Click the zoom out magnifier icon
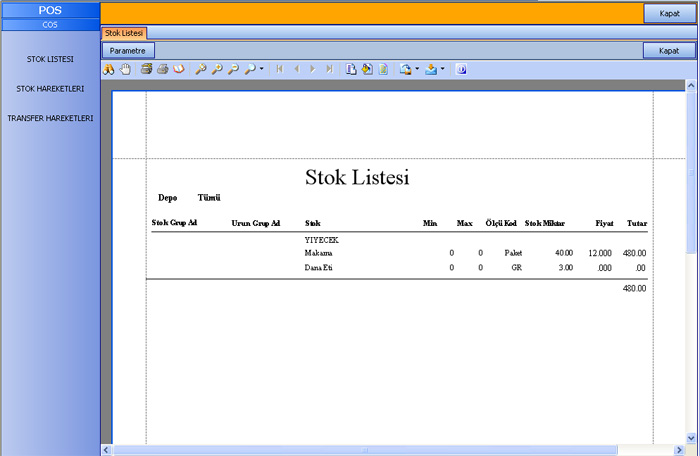This screenshot has width=700, height=456. pos(233,69)
